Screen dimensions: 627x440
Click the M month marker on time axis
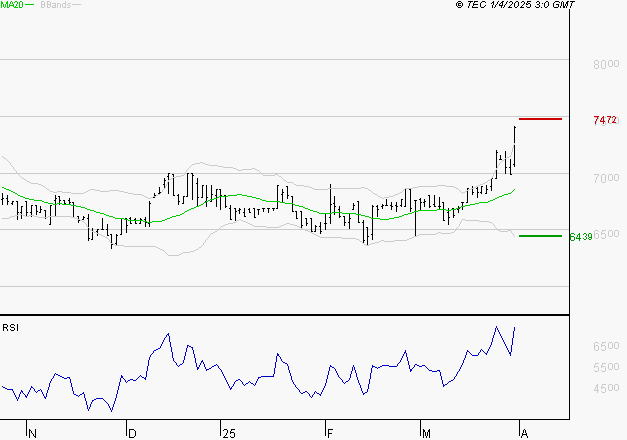(x=425, y=433)
